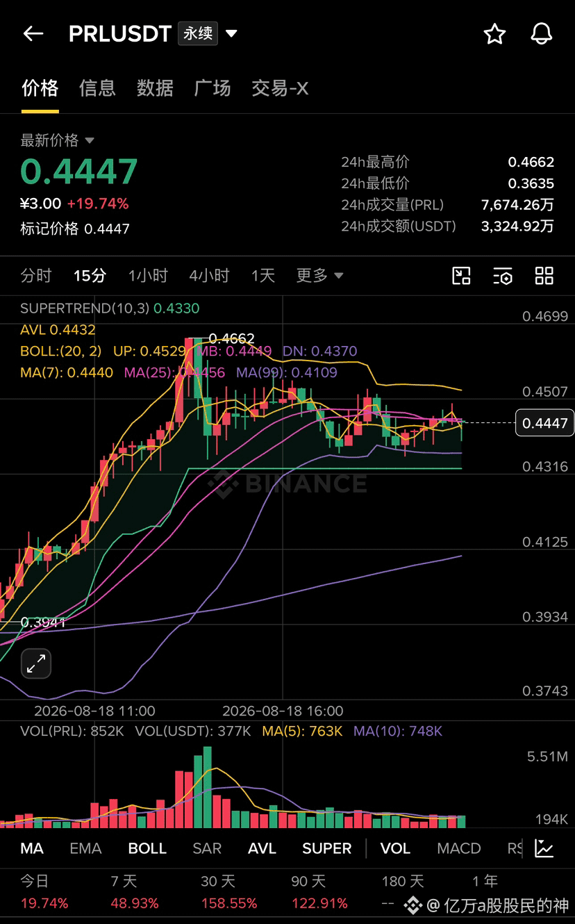
Task: Tap the back arrow icon
Action: (33, 33)
